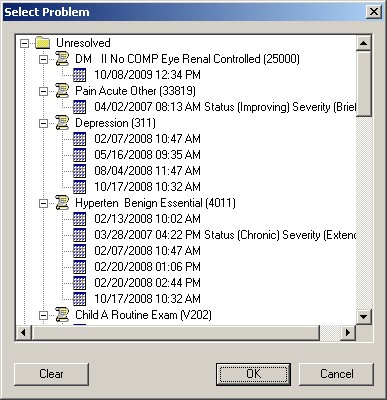Click the Clear button
Viewport: 387px width, 400px height.
coord(51,374)
